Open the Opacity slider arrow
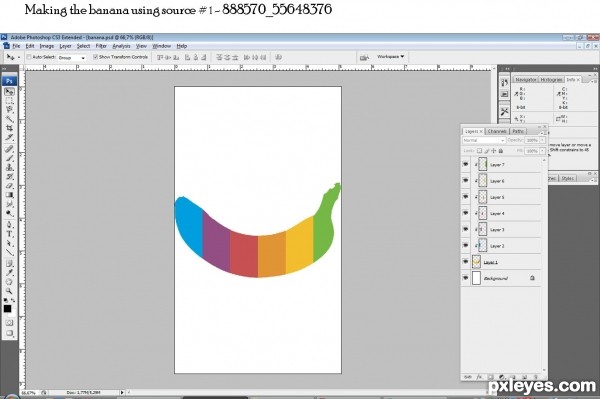Screen dimensions: 600x399 pos(542,140)
